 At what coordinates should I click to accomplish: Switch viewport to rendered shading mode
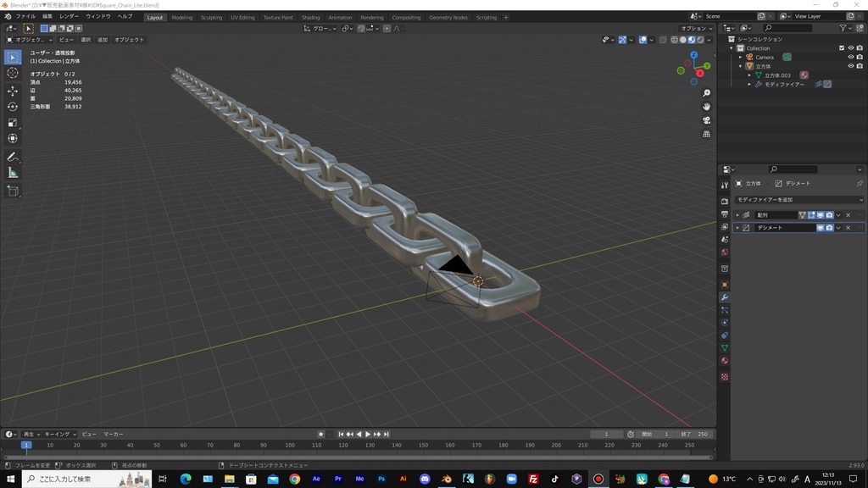point(700,40)
